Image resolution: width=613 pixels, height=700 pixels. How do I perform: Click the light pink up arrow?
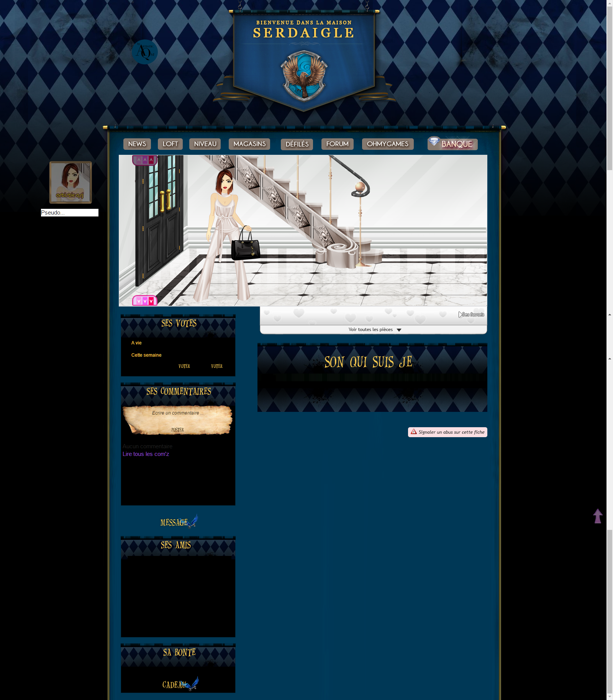pyautogui.click(x=139, y=160)
